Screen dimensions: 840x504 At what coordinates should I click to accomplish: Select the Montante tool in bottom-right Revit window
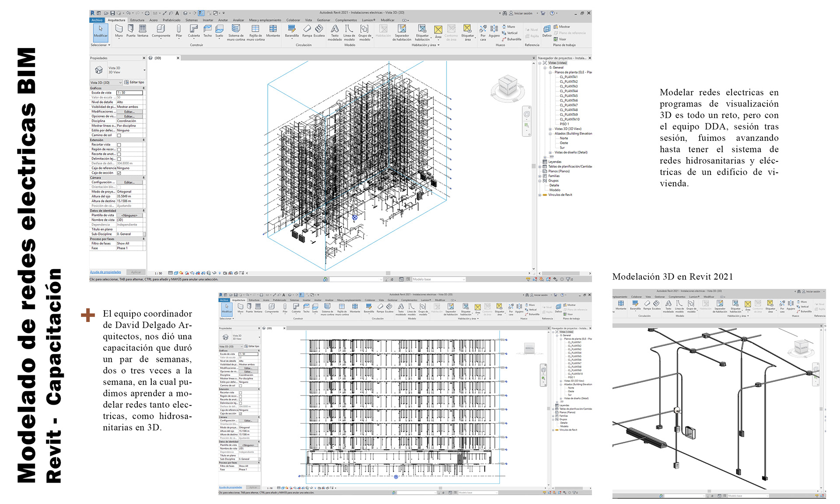click(x=621, y=305)
